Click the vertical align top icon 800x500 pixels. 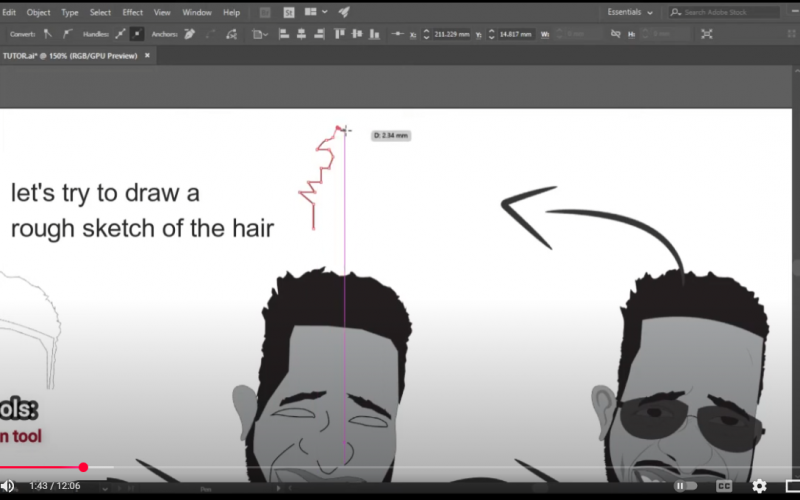(x=339, y=33)
